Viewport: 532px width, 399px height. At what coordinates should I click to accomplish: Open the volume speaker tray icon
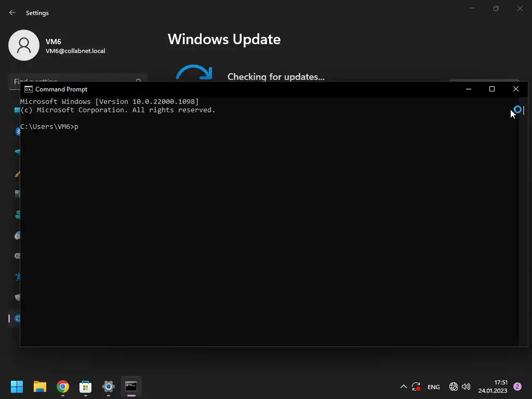point(466,387)
